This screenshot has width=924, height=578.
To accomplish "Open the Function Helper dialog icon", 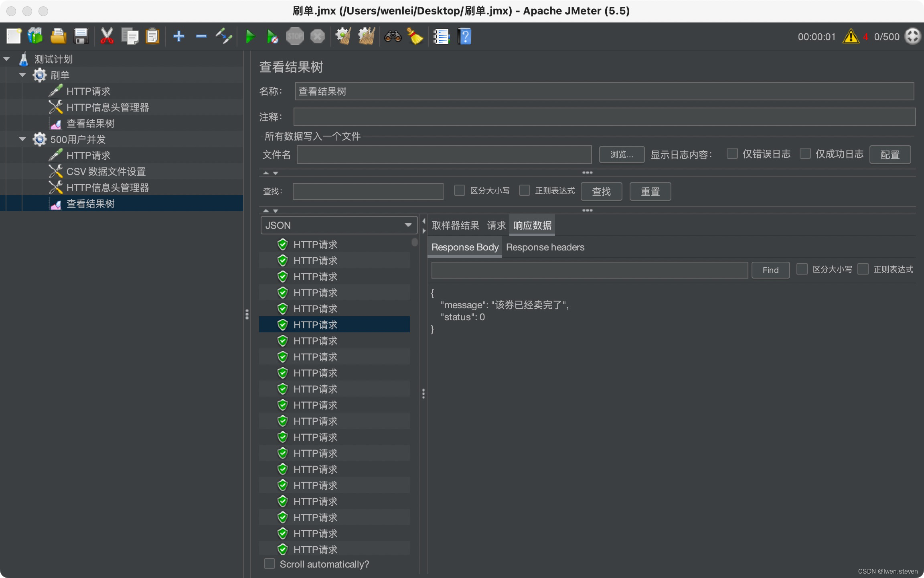I will (x=442, y=37).
